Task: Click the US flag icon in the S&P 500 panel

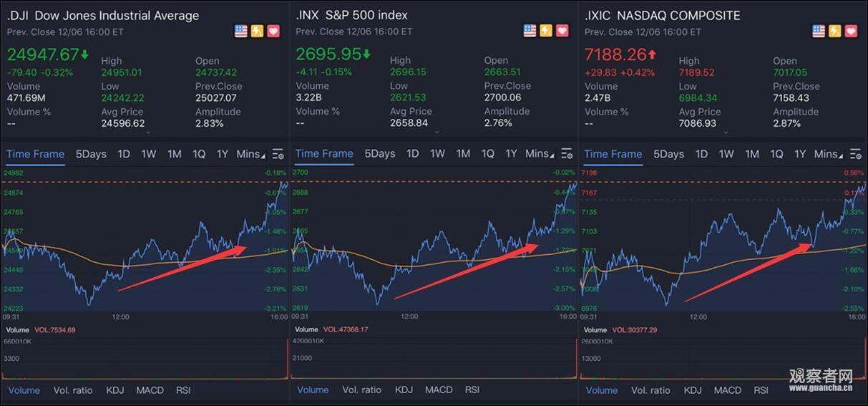Action: 530,31
